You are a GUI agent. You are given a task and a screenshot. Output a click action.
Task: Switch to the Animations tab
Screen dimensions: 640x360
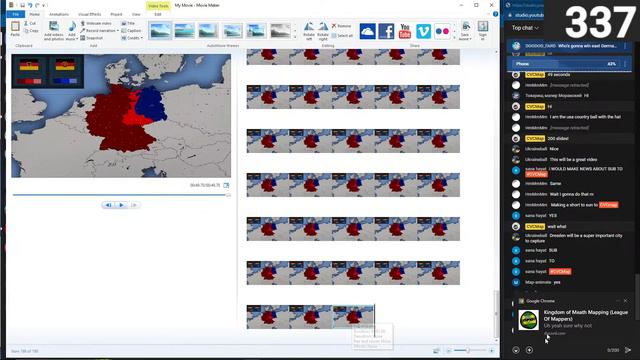(x=59, y=14)
